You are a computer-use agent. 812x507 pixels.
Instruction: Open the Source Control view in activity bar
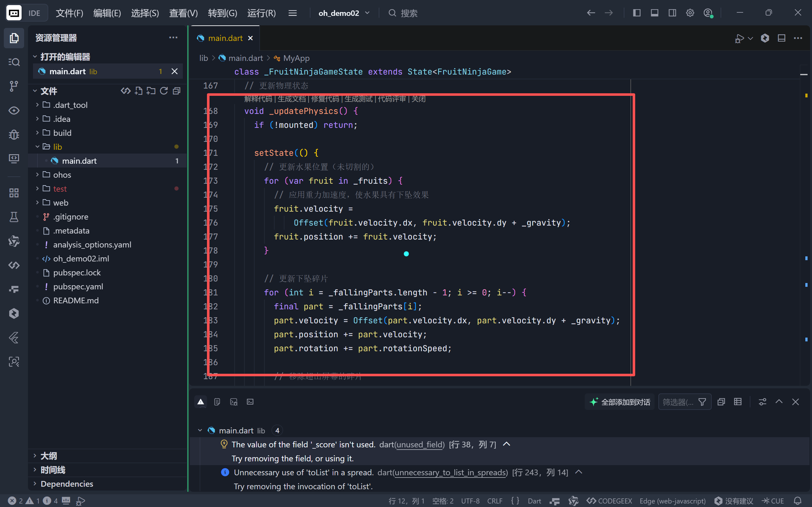pyautogui.click(x=14, y=86)
